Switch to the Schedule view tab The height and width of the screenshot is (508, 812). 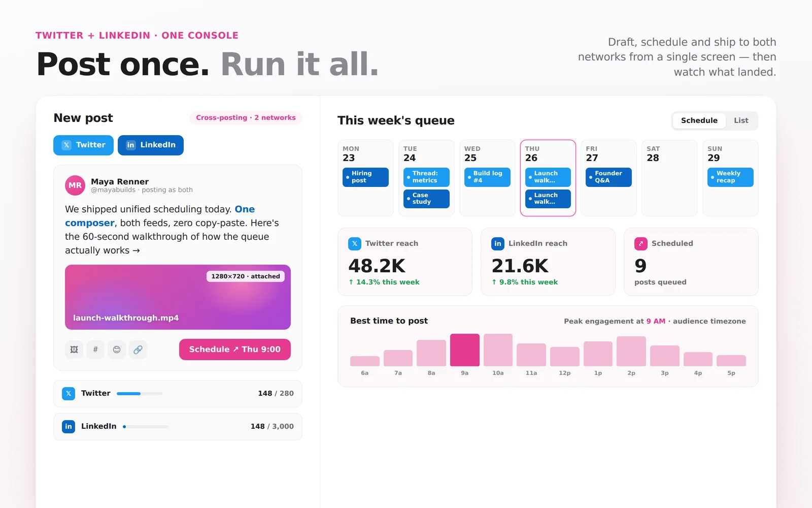pos(699,120)
